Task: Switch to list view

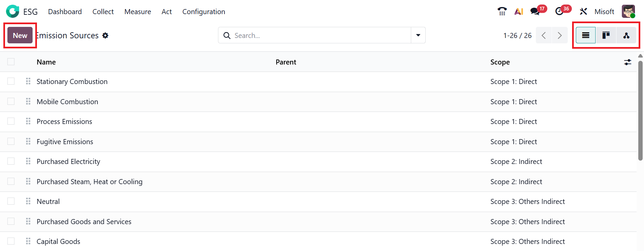Action: coord(586,35)
